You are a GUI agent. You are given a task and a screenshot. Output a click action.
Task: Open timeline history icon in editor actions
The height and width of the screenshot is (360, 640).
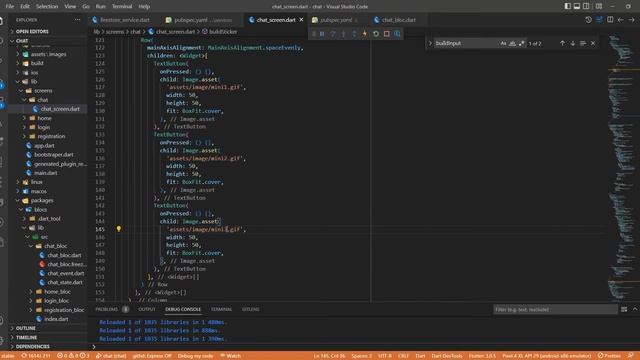pos(588,20)
